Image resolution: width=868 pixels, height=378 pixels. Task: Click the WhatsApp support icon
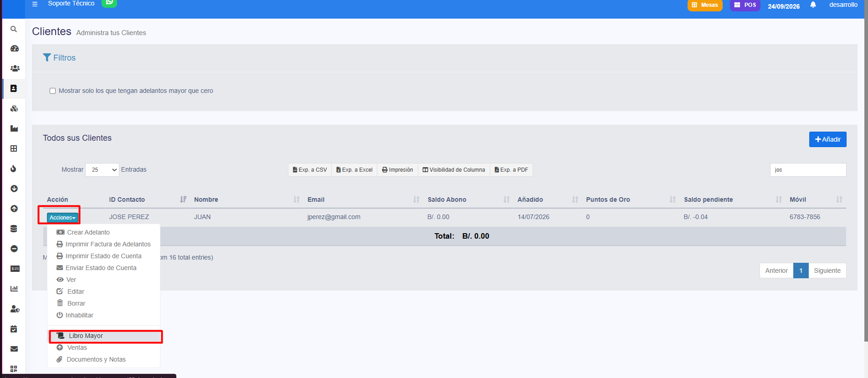pyautogui.click(x=109, y=3)
